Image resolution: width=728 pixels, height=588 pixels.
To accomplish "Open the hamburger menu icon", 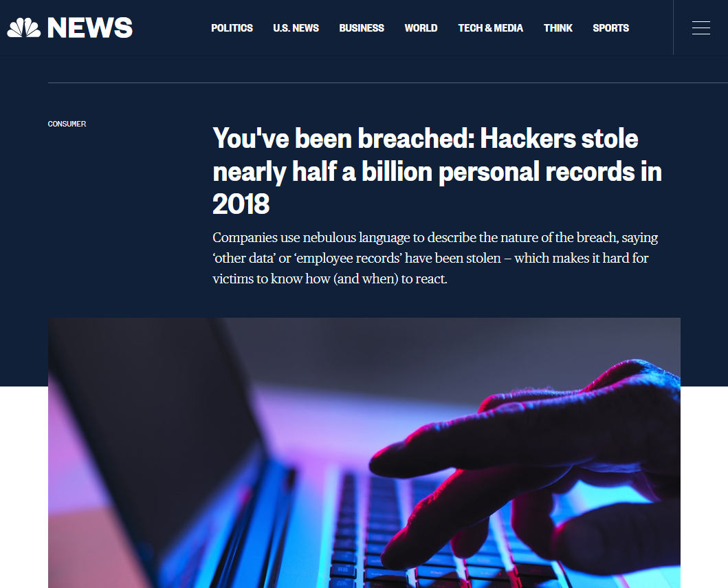I will pos(701,28).
